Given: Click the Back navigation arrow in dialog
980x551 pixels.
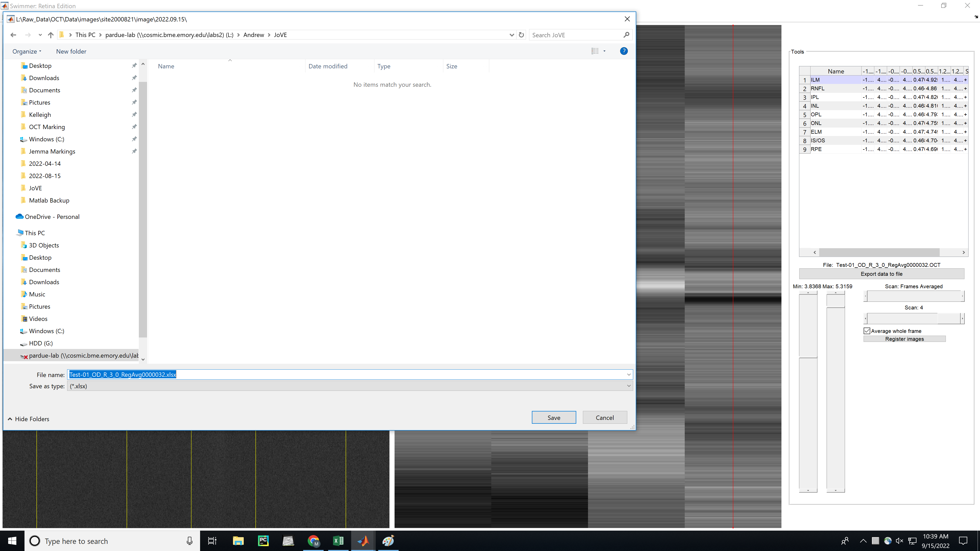Looking at the screenshot, I should point(13,35).
